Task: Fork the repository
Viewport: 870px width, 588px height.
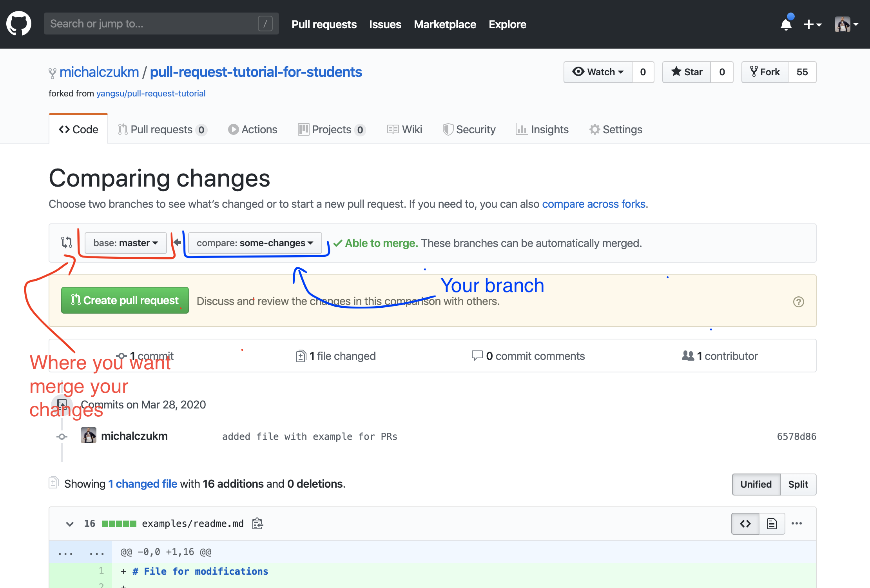Action: click(x=765, y=72)
